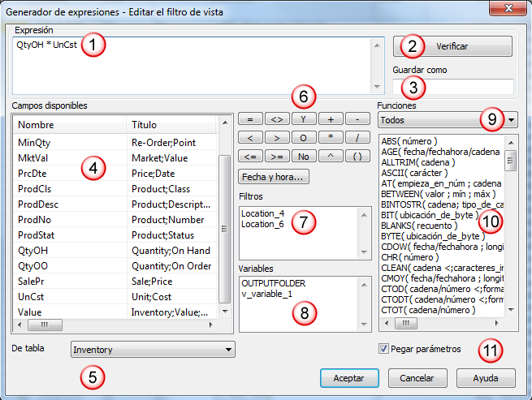This screenshot has width=532, height=400.
Task: Insert the parentheses ( ) operator
Action: tap(357, 155)
